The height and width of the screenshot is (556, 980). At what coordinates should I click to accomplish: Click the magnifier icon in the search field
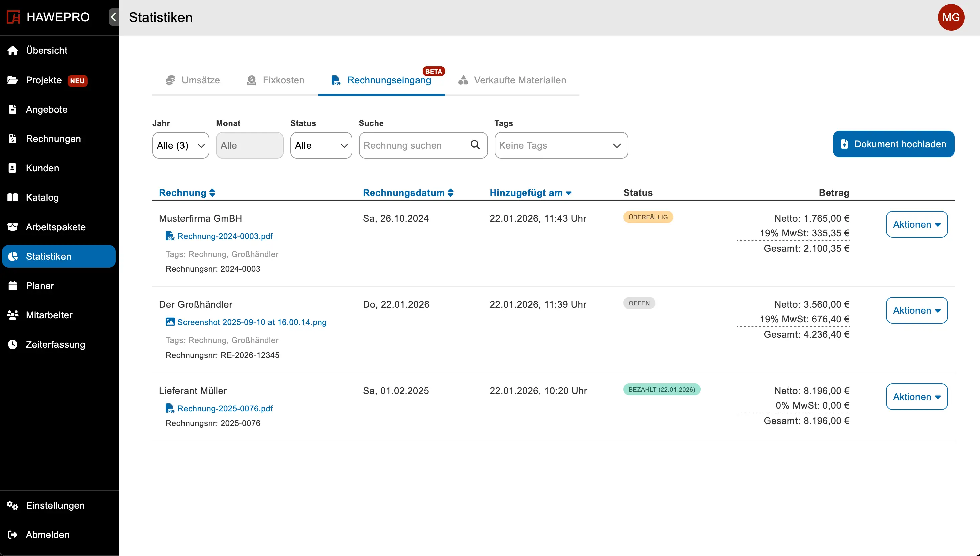(475, 145)
